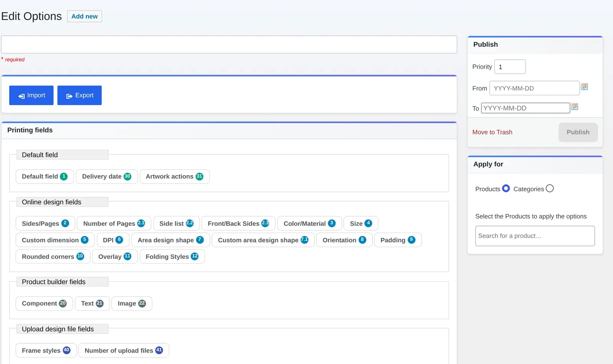The width and height of the screenshot is (613, 364).
Task: Click the Default field group legend
Action: pyautogui.click(x=62, y=155)
